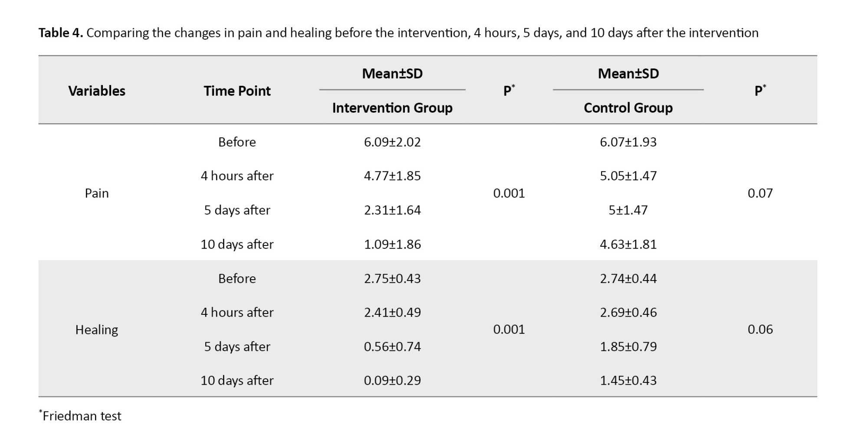Select the 6.07±1.93 control value
The height and width of the screenshot is (441, 868).
tap(628, 142)
